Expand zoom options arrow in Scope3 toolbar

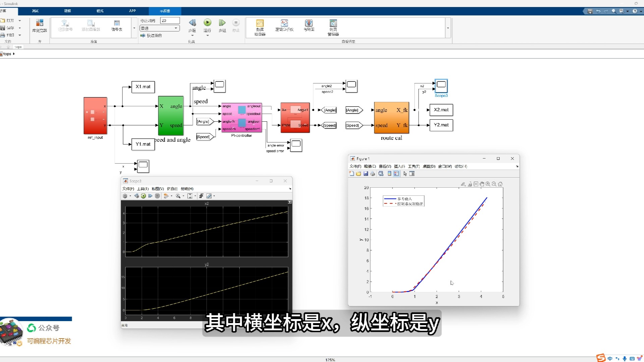(x=183, y=196)
